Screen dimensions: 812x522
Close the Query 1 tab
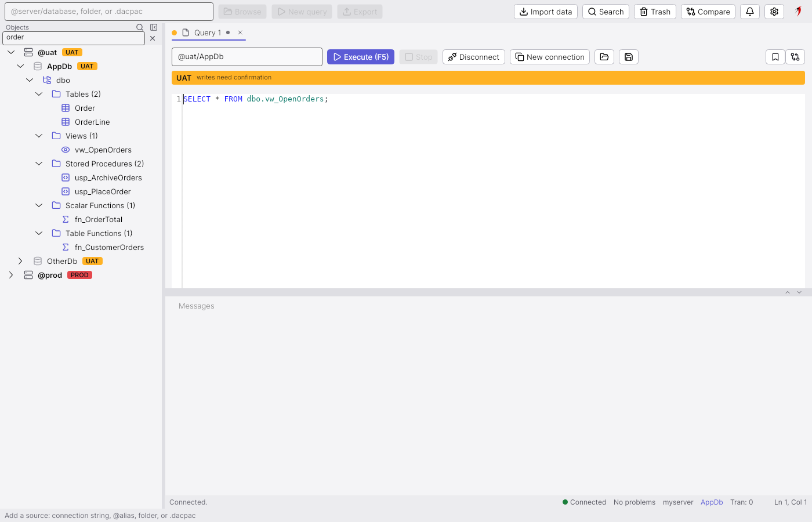point(240,32)
